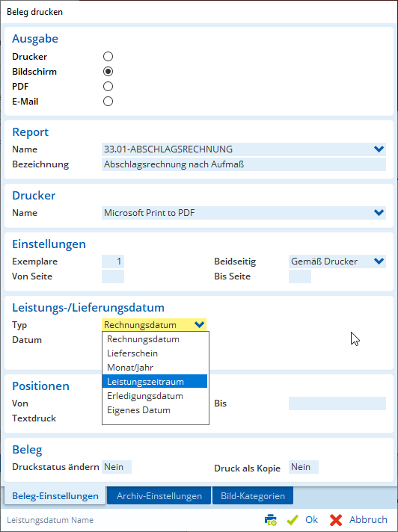Click the printer settings icon beside Ok
398x532 pixels.
point(271,520)
